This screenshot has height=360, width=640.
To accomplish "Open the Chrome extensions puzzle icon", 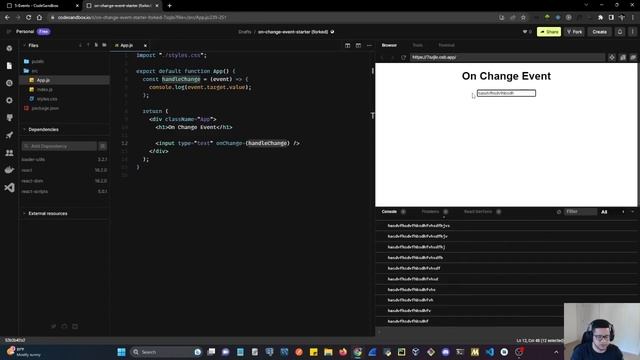I will (600, 18).
